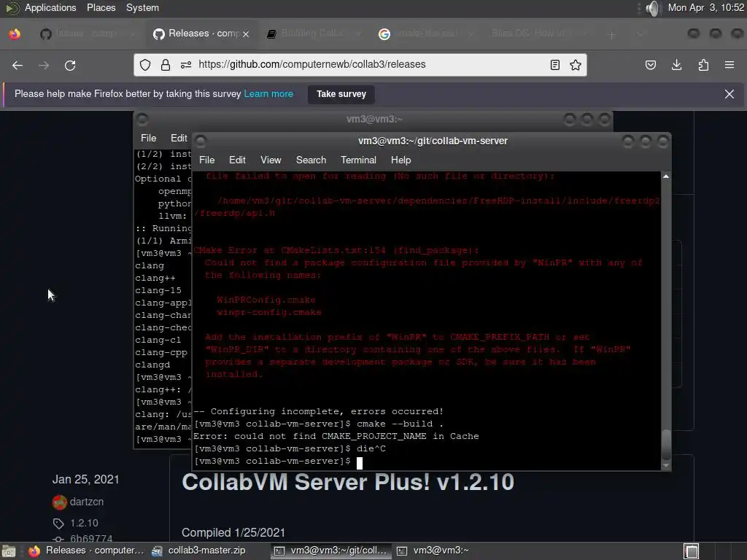Click the terminal scrollbar up arrow
The image size is (747, 560).
coord(665,176)
